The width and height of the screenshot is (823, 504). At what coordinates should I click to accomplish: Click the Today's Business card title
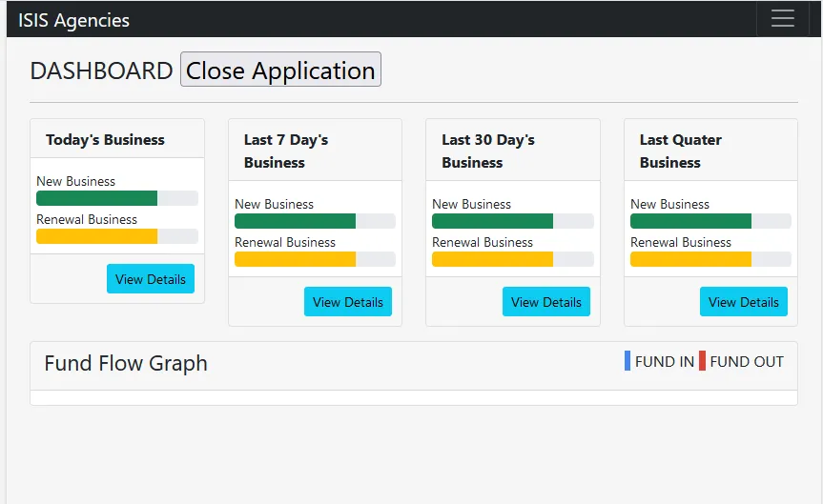click(x=105, y=139)
